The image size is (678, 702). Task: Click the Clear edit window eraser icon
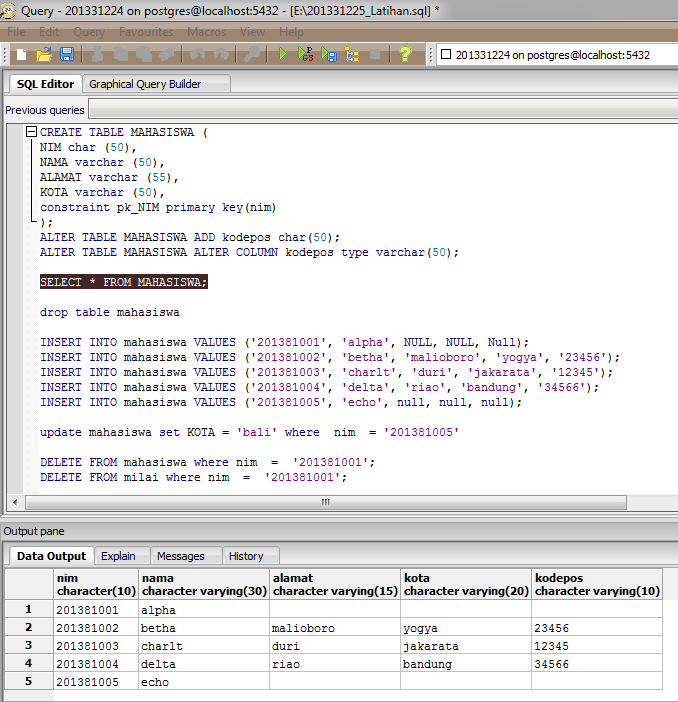click(x=167, y=55)
